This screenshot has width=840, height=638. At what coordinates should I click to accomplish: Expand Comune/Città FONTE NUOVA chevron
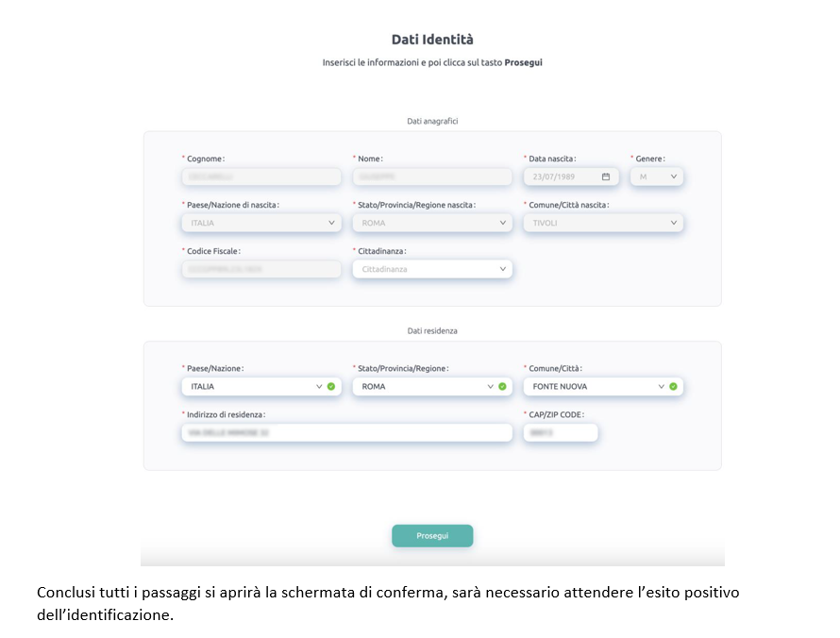(661, 386)
